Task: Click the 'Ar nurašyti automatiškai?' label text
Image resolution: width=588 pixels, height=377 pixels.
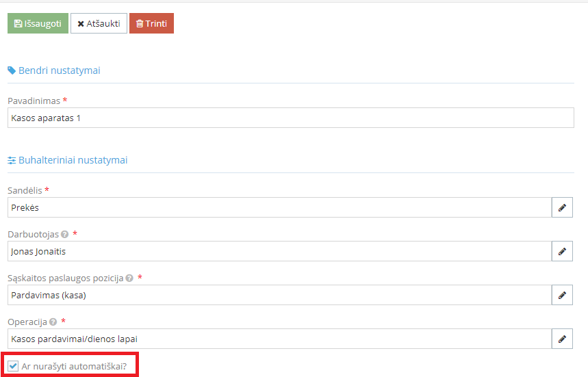Action: coord(74,366)
